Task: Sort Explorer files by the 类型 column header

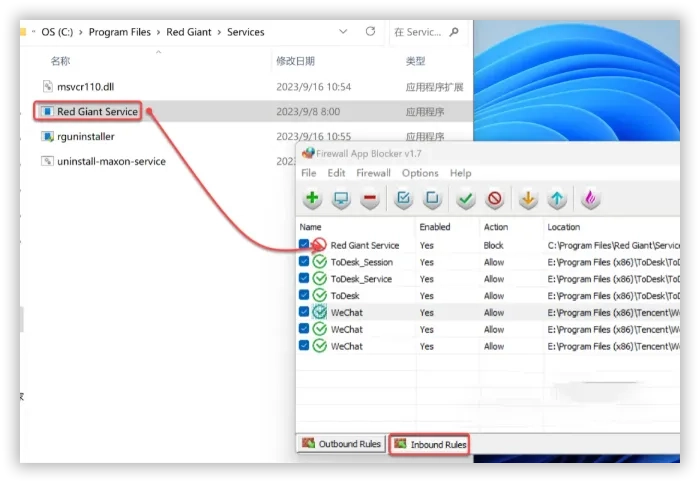Action: point(415,61)
